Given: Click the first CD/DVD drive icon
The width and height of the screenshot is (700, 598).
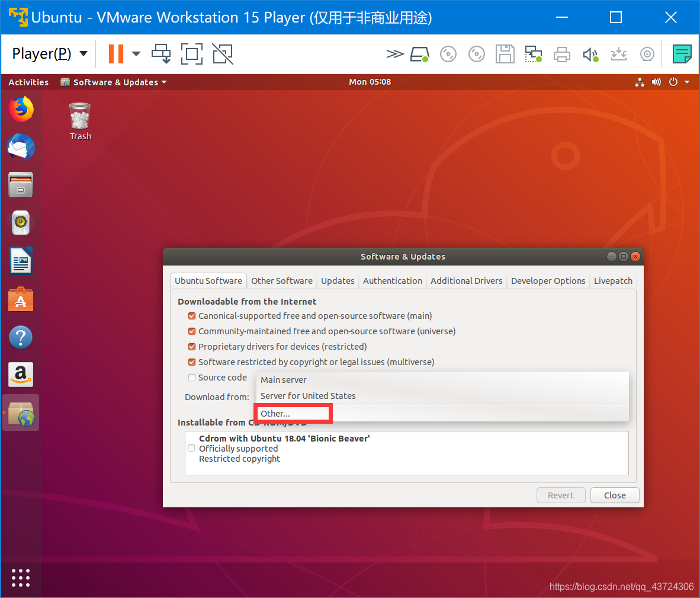Looking at the screenshot, I should coord(448,55).
